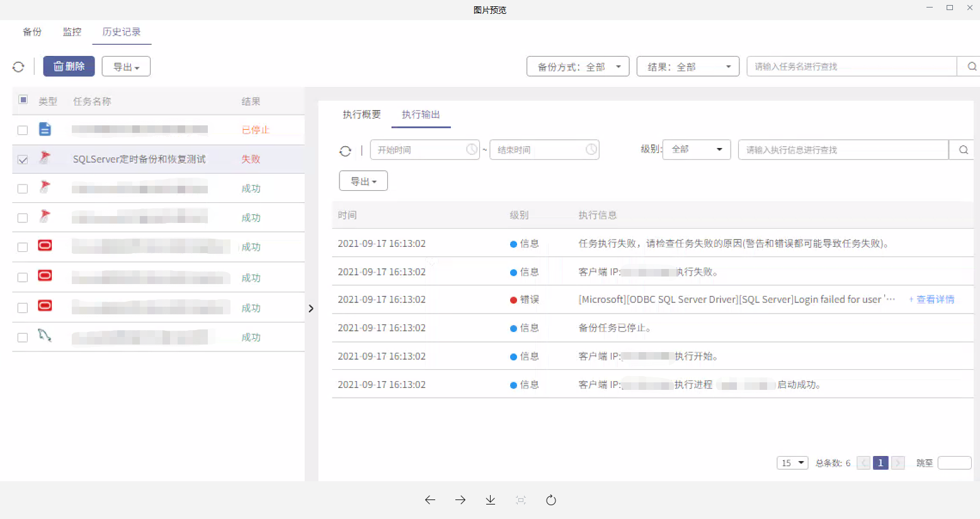The width and height of the screenshot is (980, 519).
Task: Click the 删除 delete button
Action: pos(69,66)
